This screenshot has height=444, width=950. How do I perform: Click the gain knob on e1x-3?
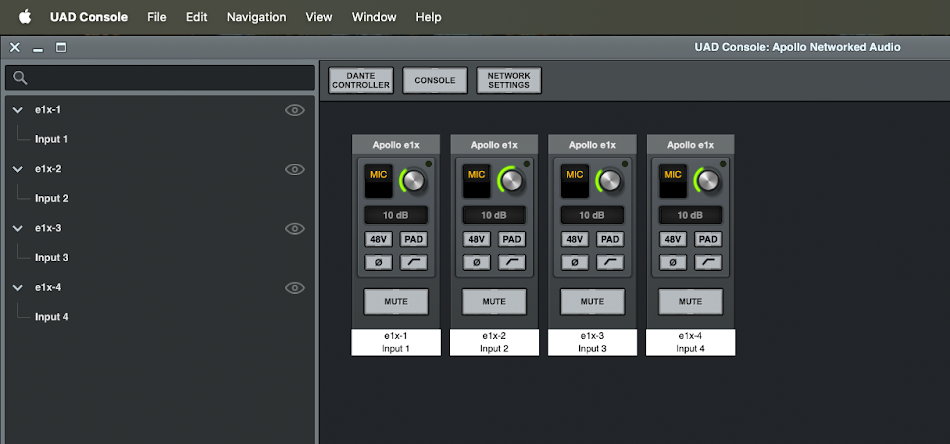coord(610,181)
